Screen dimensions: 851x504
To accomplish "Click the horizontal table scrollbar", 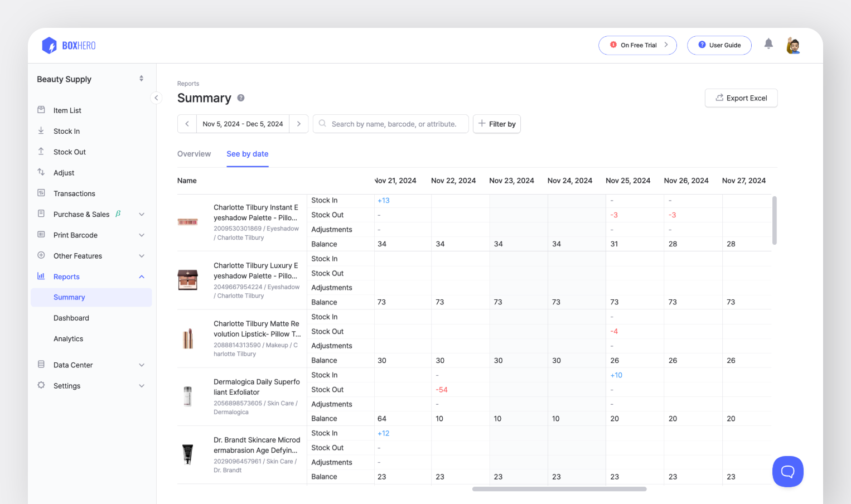I will point(559,489).
